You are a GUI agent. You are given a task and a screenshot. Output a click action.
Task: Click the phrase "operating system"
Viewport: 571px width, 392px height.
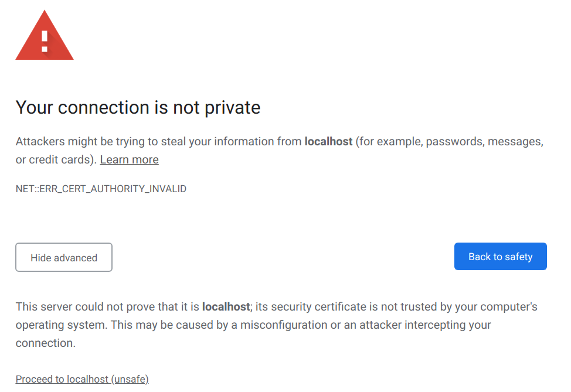(x=61, y=325)
